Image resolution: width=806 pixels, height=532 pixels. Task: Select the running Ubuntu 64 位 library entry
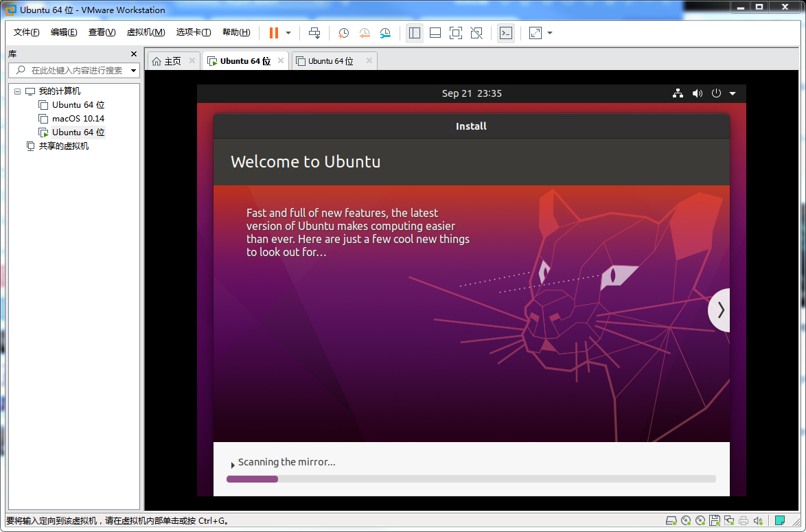click(x=78, y=132)
